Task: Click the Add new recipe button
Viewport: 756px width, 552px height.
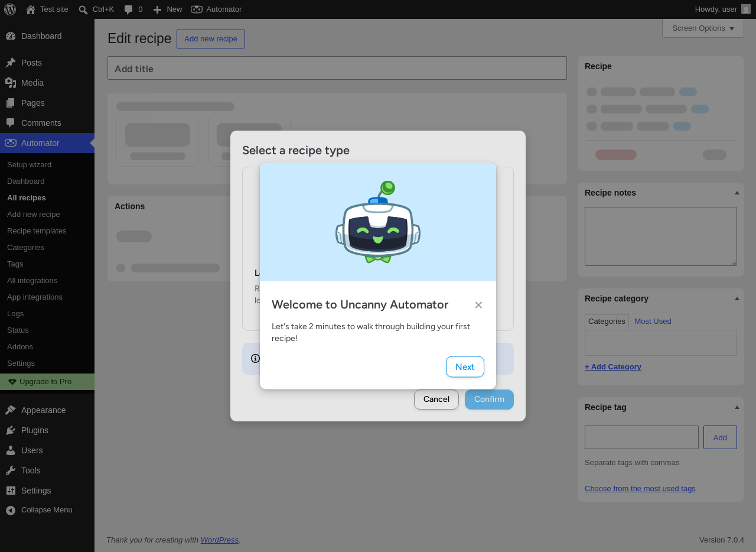Action: pyautogui.click(x=211, y=39)
